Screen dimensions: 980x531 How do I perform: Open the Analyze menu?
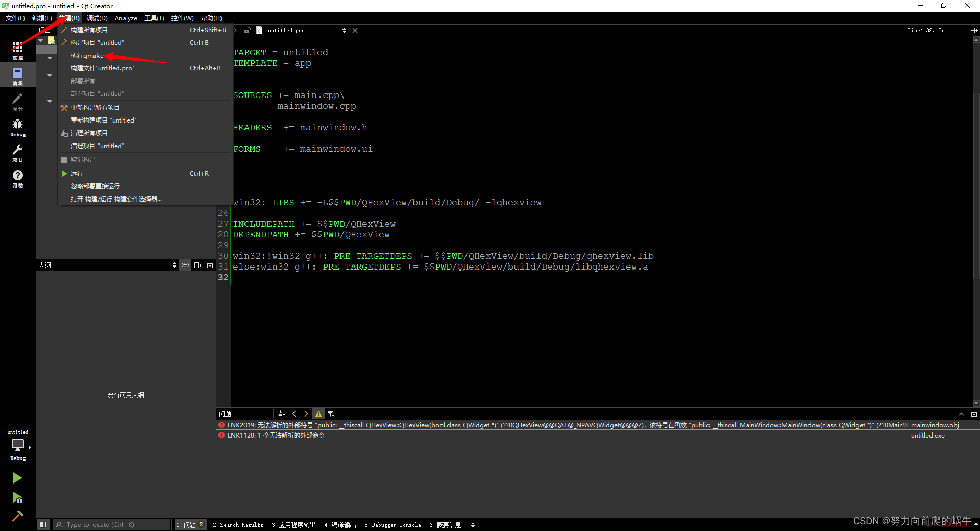pyautogui.click(x=126, y=18)
